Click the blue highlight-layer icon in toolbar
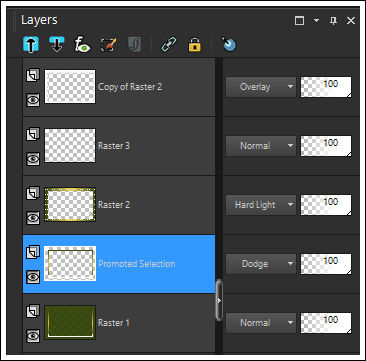 pyautogui.click(x=229, y=44)
